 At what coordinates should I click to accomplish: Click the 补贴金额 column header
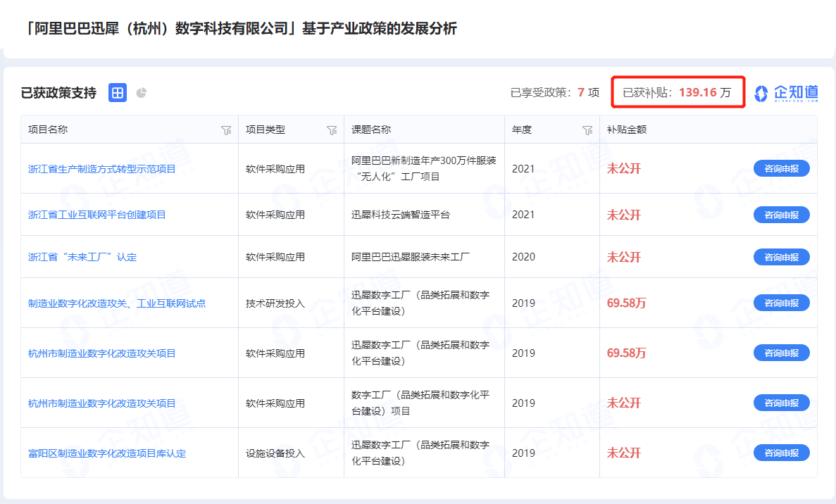627,130
